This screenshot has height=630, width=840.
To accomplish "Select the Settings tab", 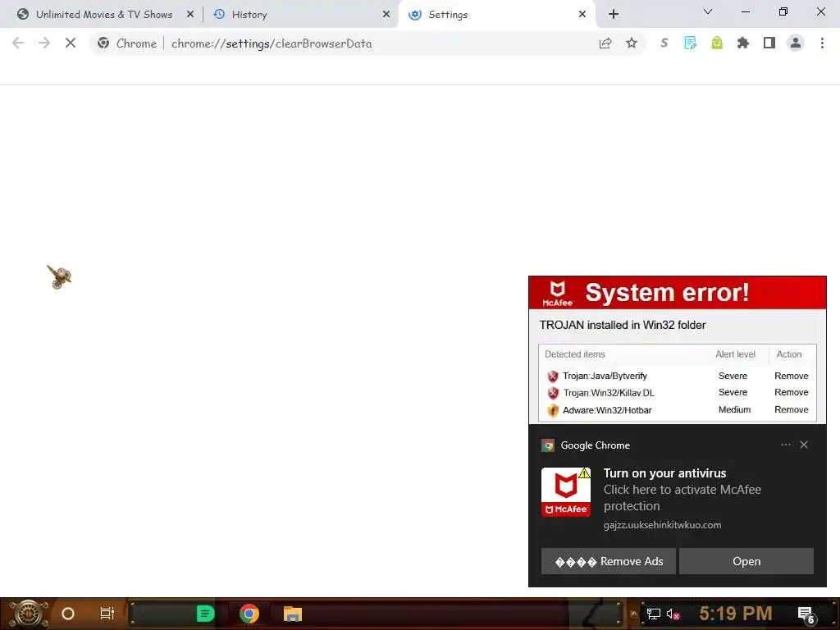I will click(x=497, y=15).
